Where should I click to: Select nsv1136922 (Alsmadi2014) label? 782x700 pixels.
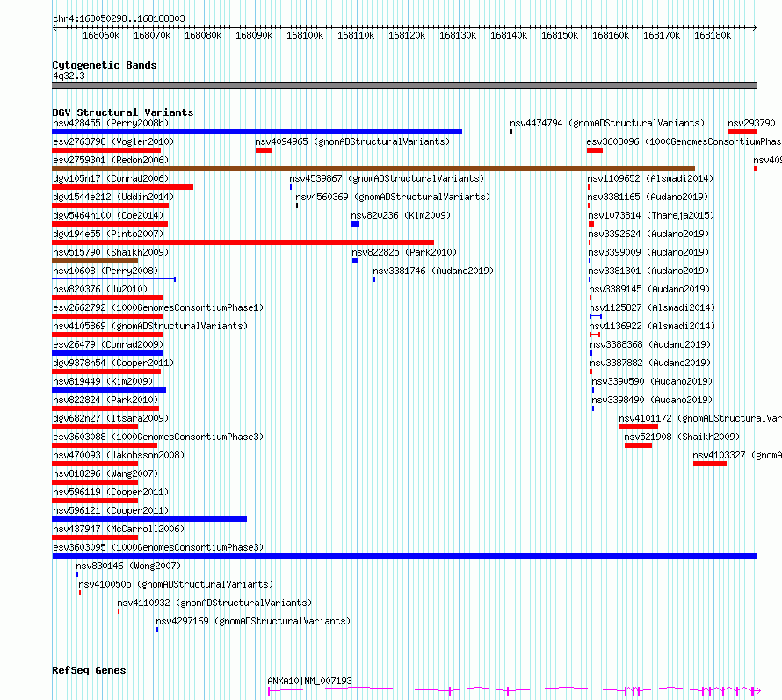pos(652,326)
